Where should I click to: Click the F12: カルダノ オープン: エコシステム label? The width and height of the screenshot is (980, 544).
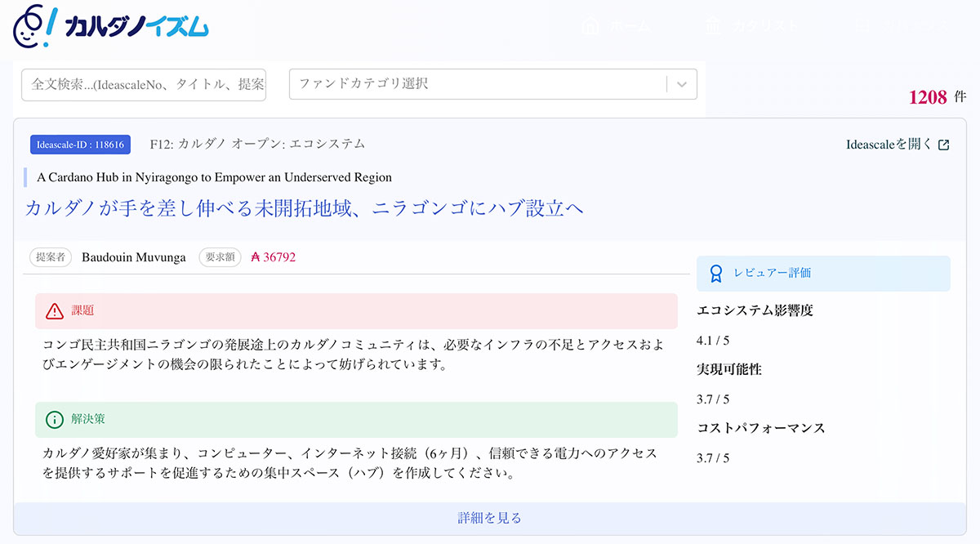pos(257,144)
